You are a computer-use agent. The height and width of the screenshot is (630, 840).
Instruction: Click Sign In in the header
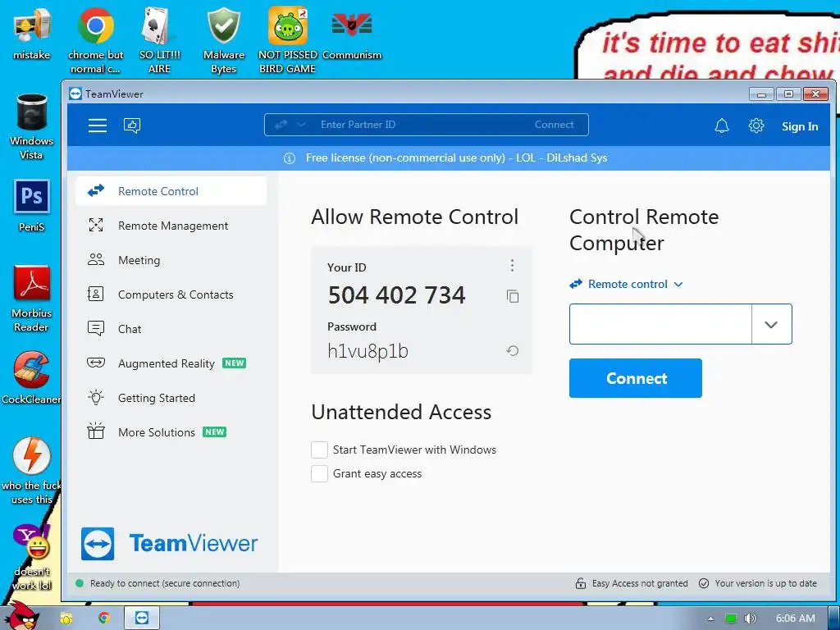point(799,126)
